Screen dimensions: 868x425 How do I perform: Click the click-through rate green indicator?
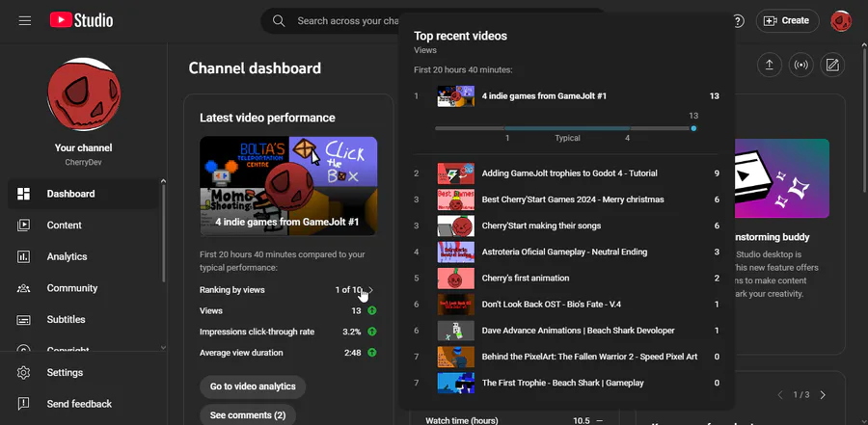[372, 332]
